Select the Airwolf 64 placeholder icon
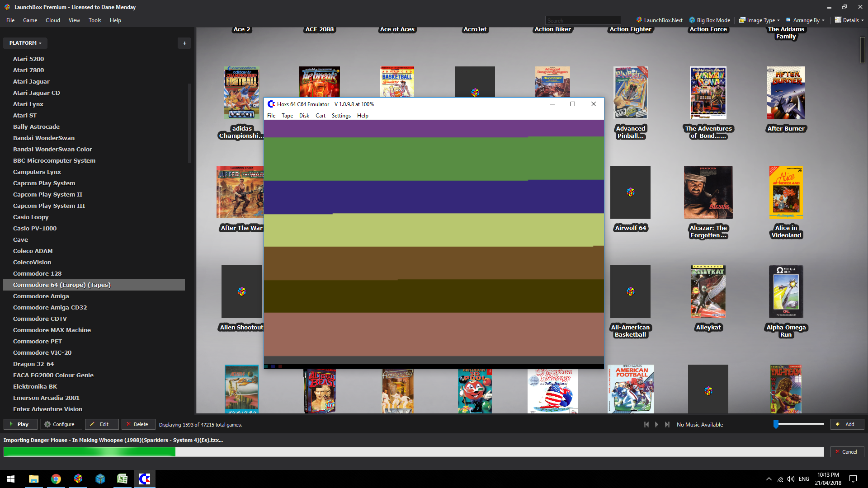Screen dimensions: 868x488 pyautogui.click(x=630, y=192)
